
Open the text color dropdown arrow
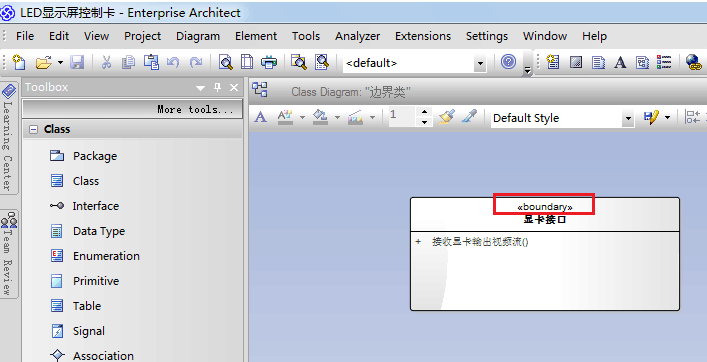(x=302, y=118)
